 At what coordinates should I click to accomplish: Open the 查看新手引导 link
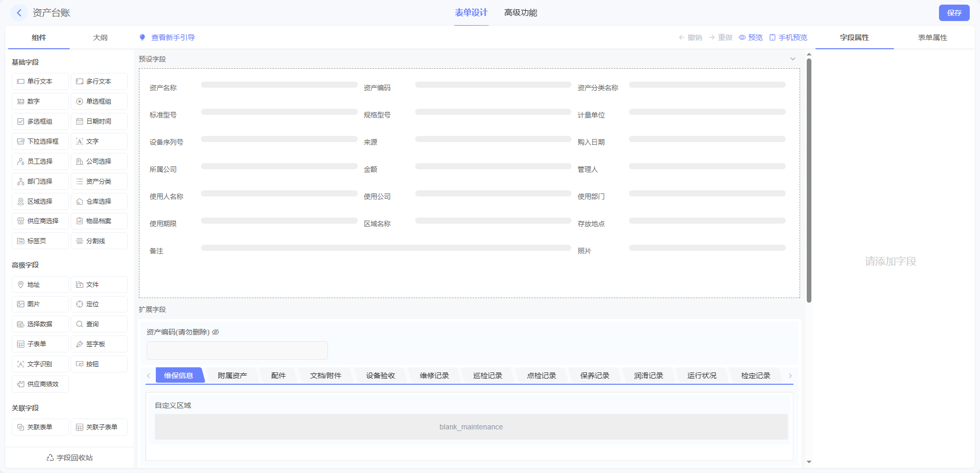point(173,37)
